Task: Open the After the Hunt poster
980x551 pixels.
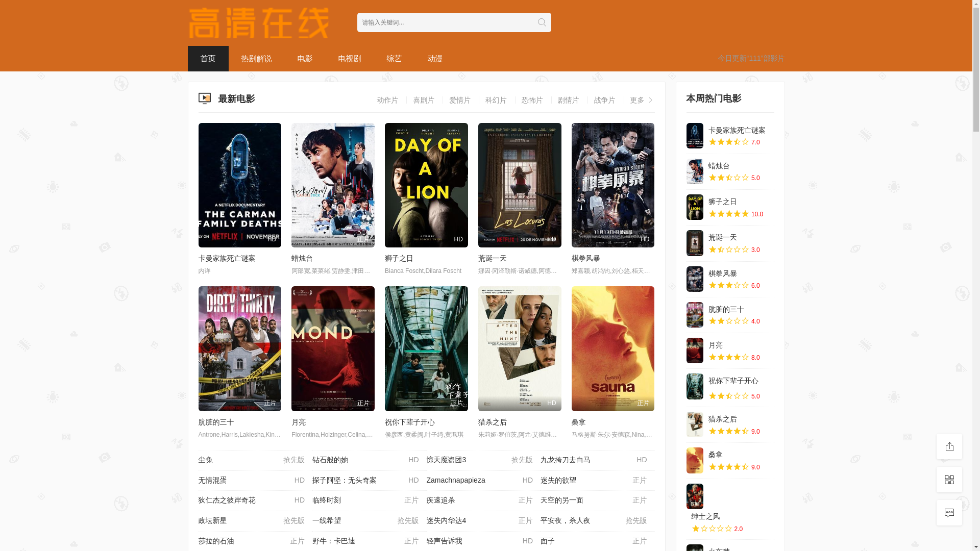Action: [520, 348]
